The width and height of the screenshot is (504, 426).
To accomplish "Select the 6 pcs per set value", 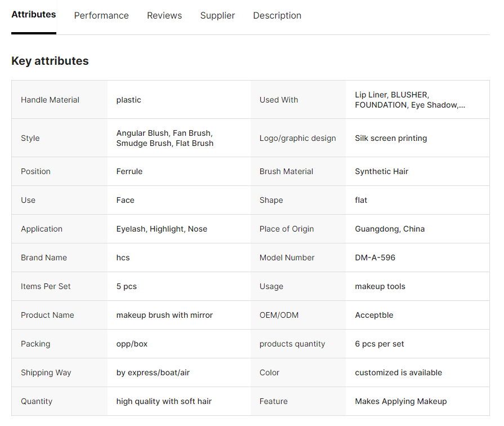I will 379,344.
